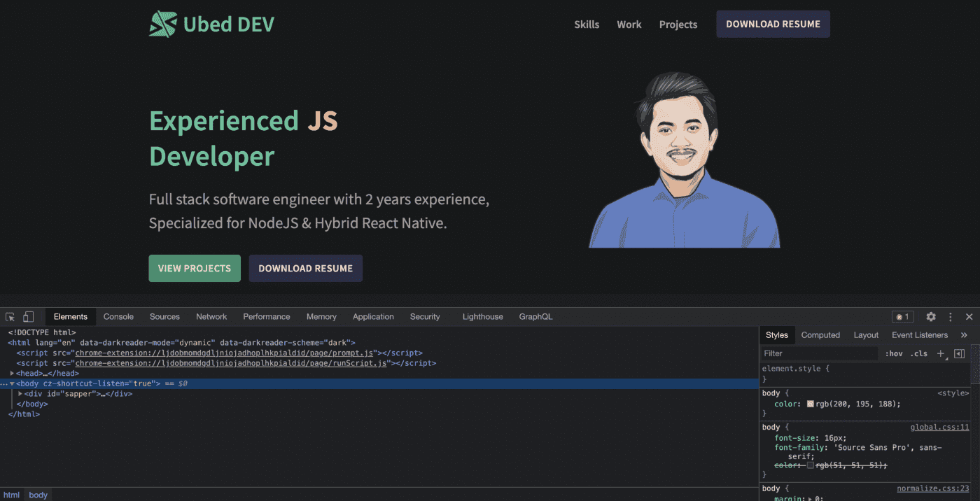This screenshot has width=980, height=501.
Task: Collapse the body element node
Action: (12, 383)
